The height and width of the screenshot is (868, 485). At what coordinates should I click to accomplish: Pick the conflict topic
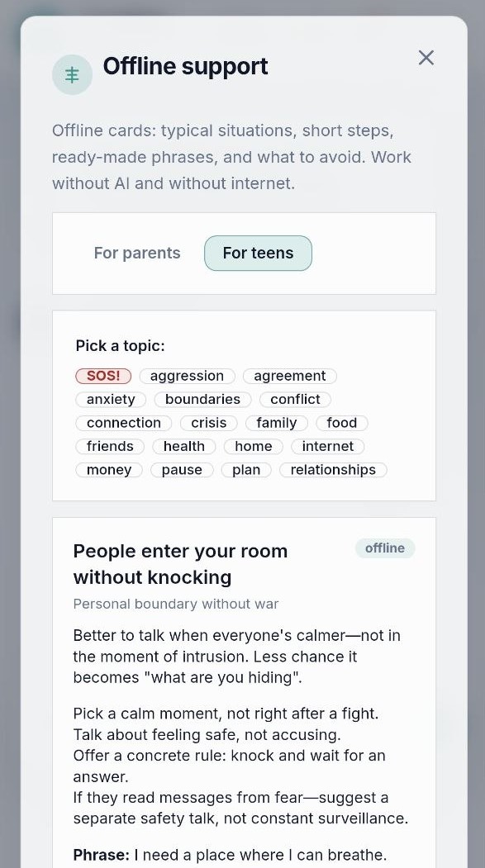pos(295,400)
